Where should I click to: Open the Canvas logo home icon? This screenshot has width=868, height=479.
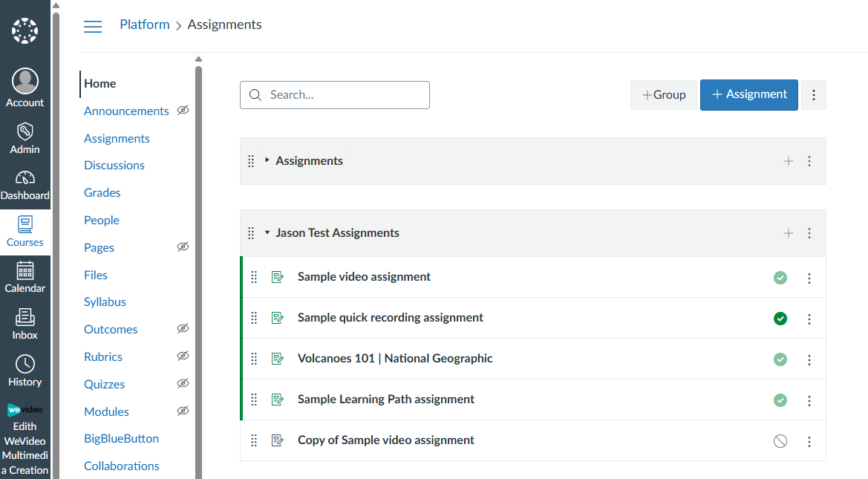click(25, 30)
